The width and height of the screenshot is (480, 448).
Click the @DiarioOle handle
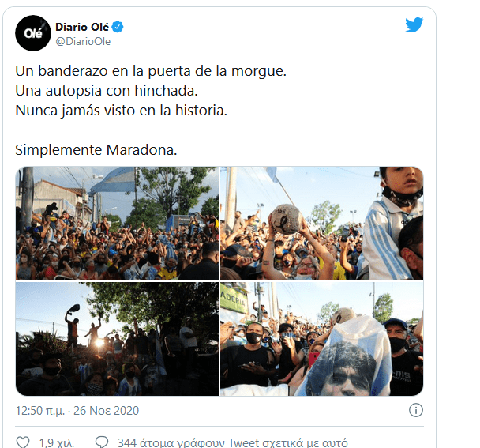(x=83, y=41)
